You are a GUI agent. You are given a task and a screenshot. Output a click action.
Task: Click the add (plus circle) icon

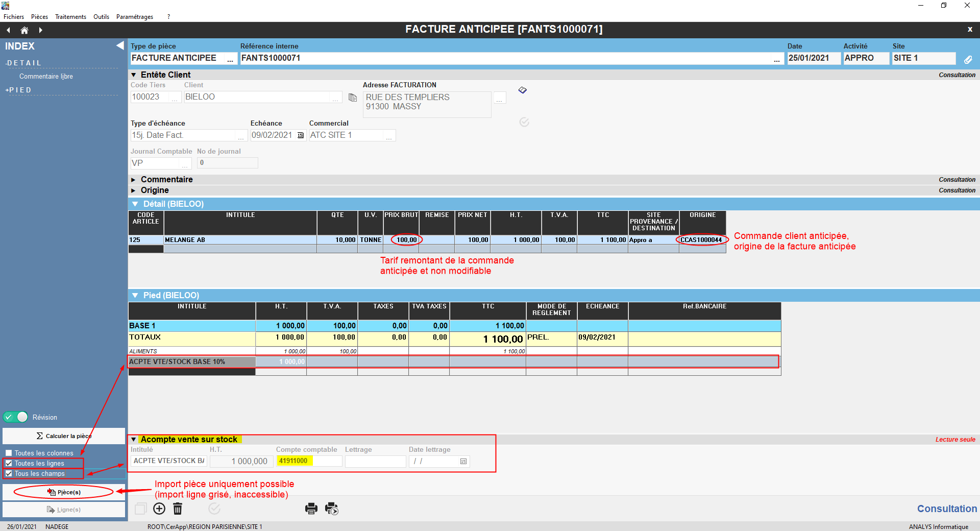click(159, 509)
